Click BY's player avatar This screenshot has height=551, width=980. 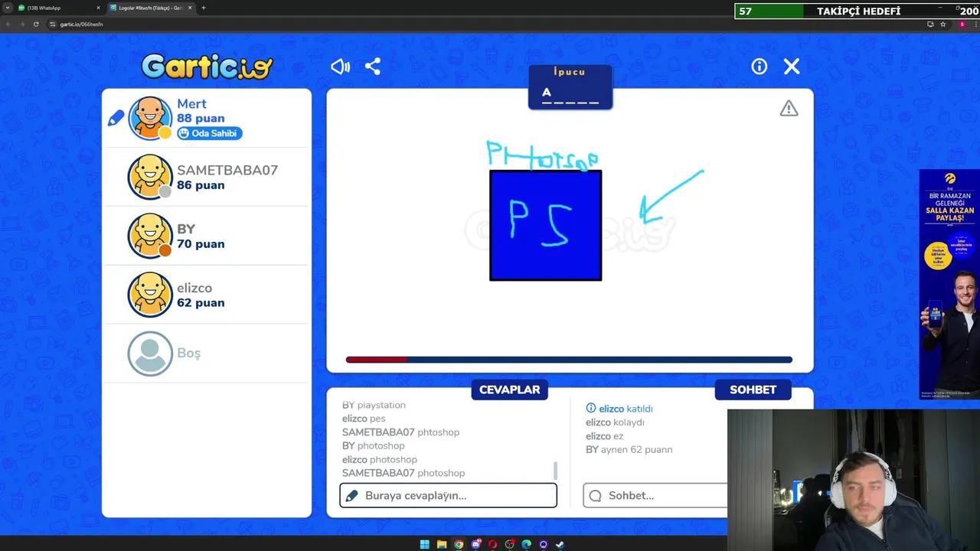coord(150,236)
